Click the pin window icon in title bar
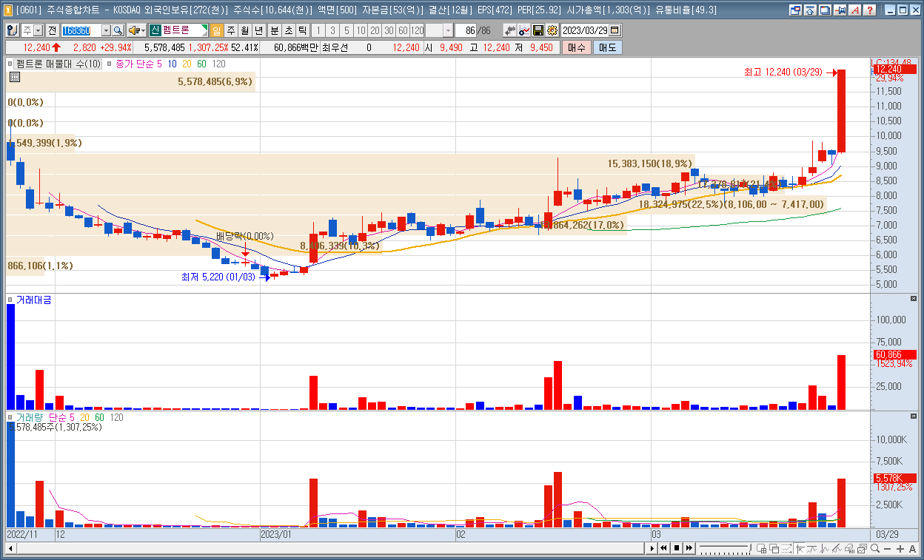Screen dimensions: 924x560 point(840,10)
